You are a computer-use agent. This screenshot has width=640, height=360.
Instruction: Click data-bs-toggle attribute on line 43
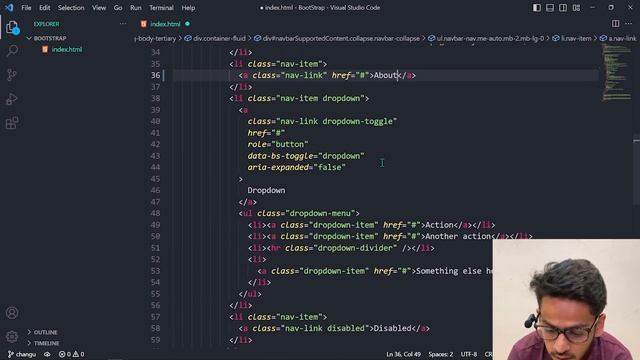[280, 156]
